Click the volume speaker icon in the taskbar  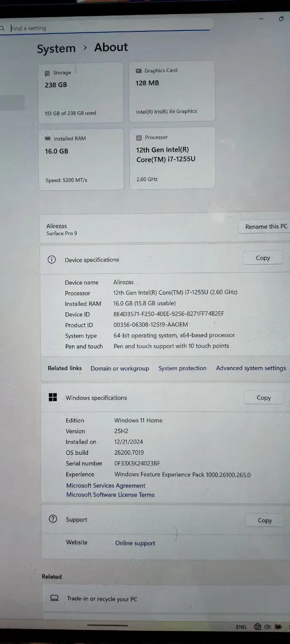tap(267, 627)
